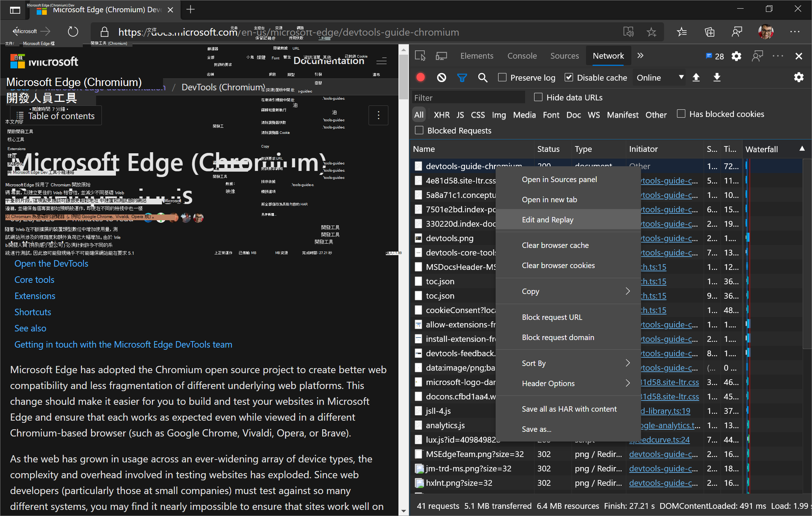
Task: Open the favorites list icon
Action: [x=682, y=32]
